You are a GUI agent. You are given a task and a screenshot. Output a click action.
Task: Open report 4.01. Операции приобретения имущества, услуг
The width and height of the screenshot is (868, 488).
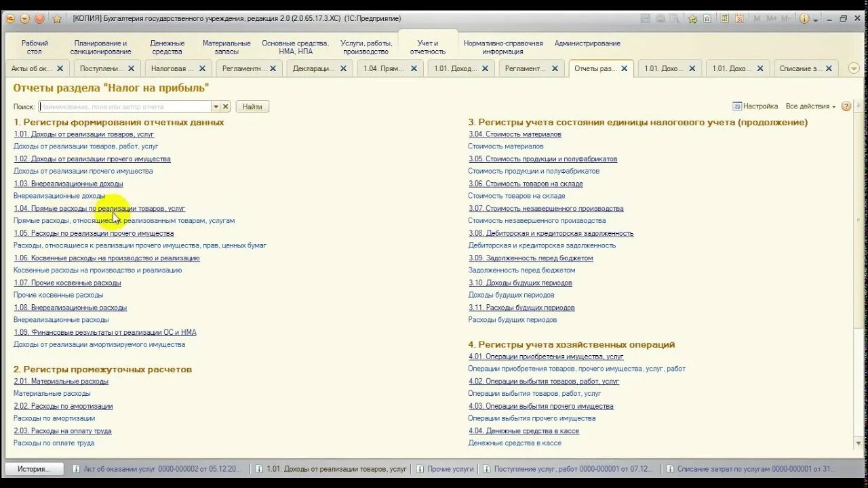[x=546, y=357]
